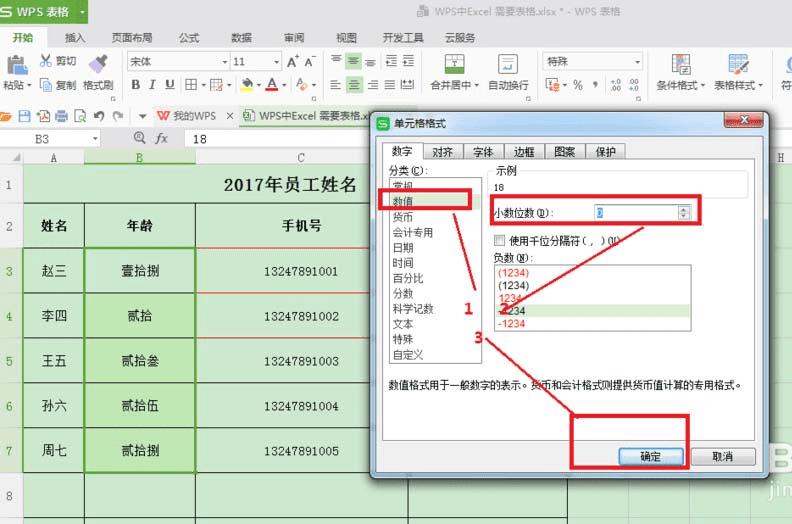Open the 保护 tab in dialog
The image size is (792, 524).
pyautogui.click(x=605, y=152)
